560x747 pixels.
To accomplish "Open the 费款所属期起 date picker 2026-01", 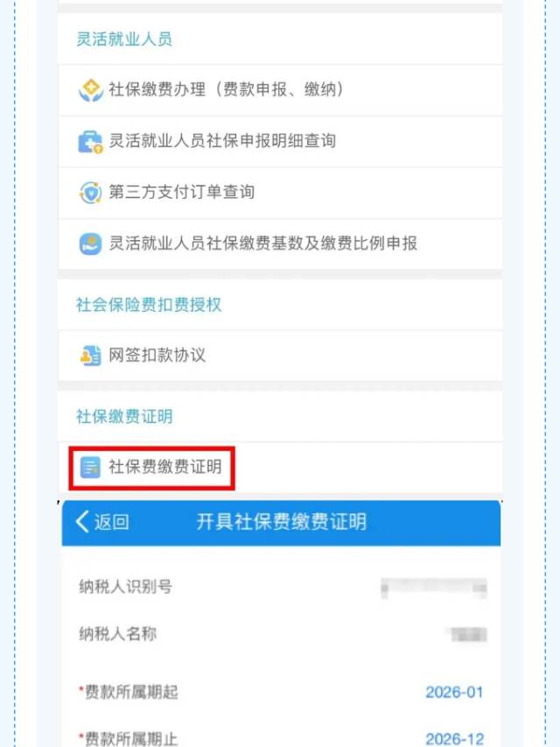I will click(454, 693).
